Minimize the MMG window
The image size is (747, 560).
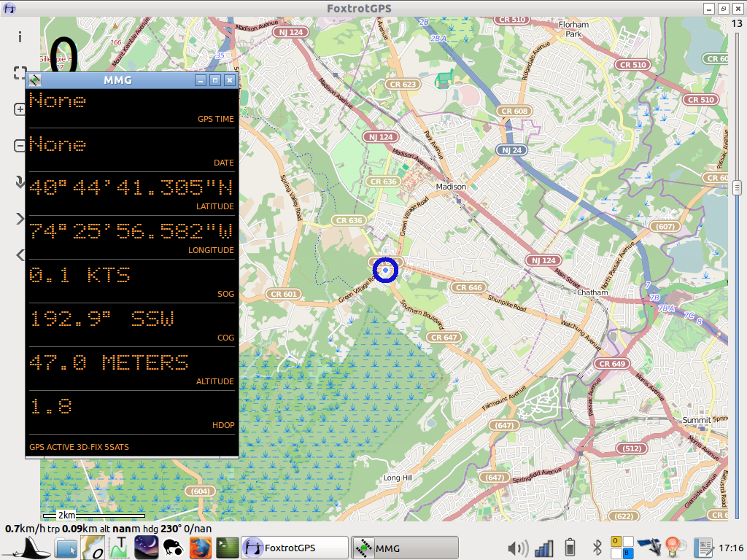click(201, 80)
